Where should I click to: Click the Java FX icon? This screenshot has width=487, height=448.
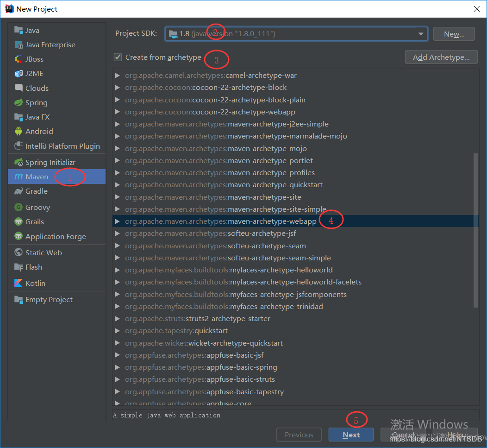click(x=19, y=117)
